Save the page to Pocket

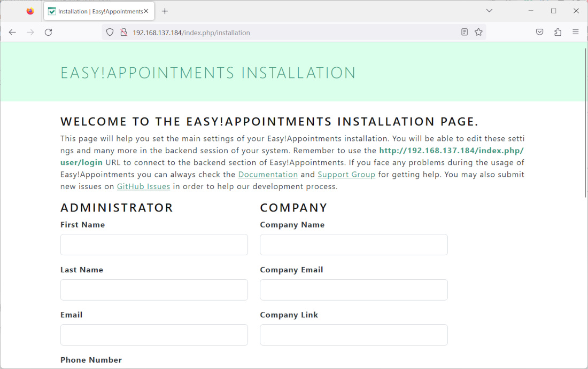(540, 32)
